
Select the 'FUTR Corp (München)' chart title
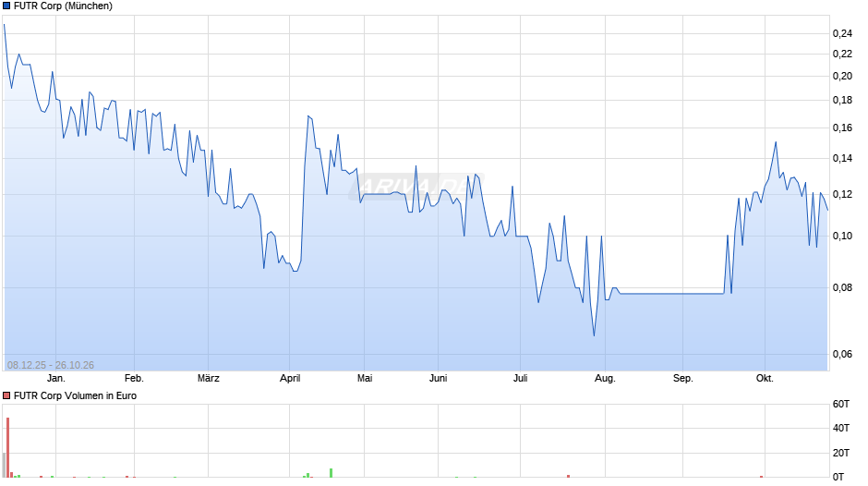tap(63, 6)
